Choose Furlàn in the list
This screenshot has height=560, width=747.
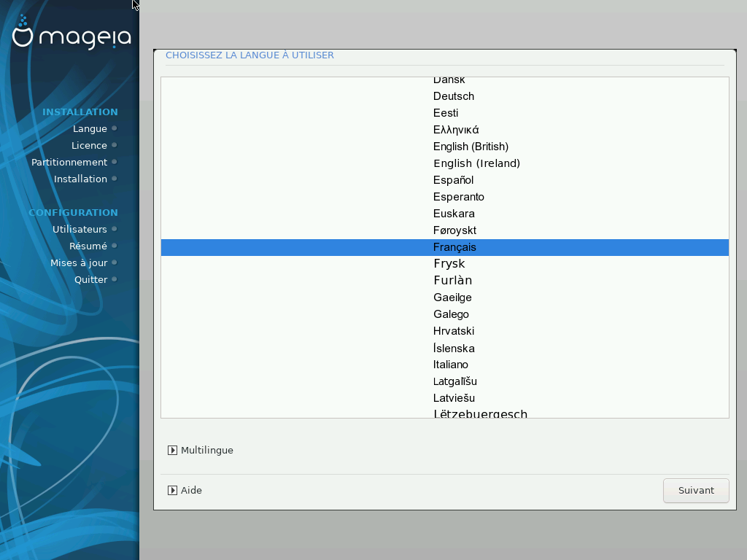click(x=445, y=281)
